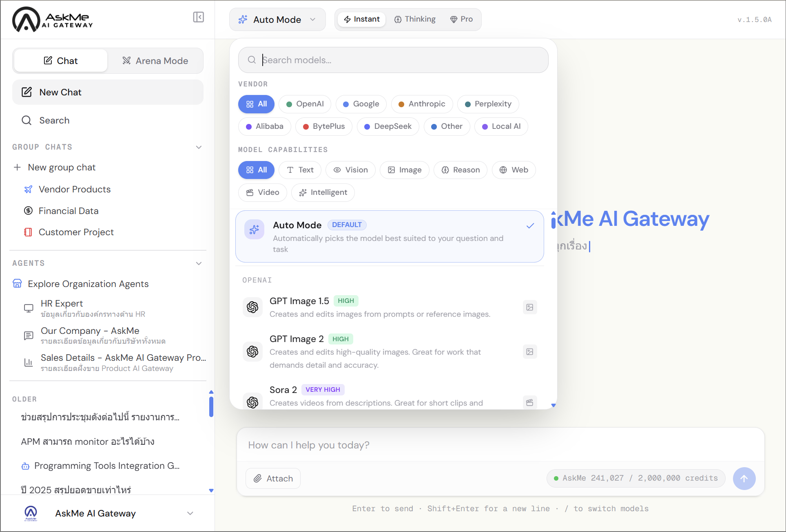
Task: Click image capability icon on GPT Image 1.5 row
Action: click(x=530, y=307)
